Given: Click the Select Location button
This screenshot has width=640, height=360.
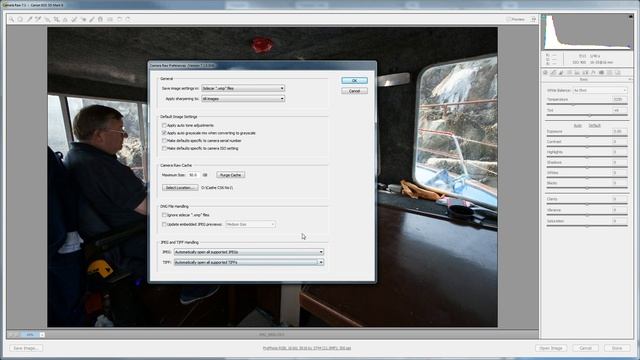Looking at the screenshot, I should pyautogui.click(x=180, y=188).
